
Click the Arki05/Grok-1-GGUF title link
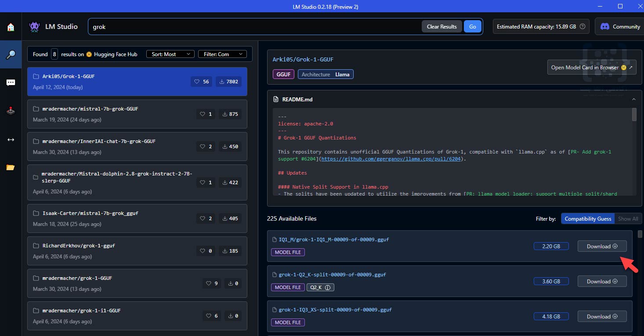pos(303,59)
